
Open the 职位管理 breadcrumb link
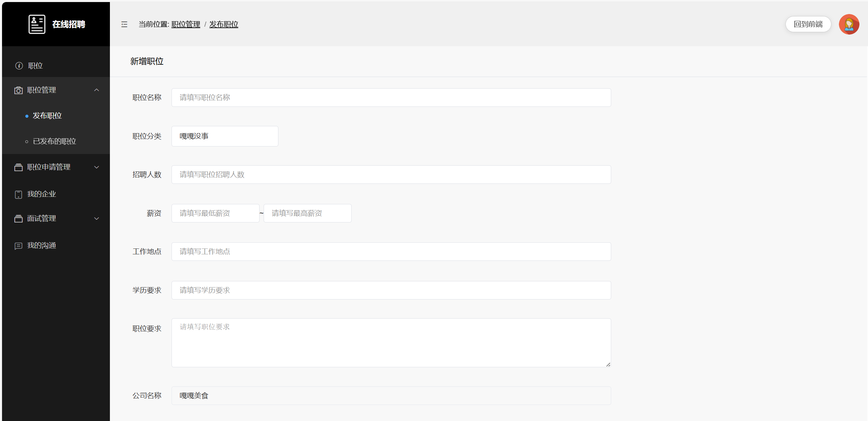point(186,24)
